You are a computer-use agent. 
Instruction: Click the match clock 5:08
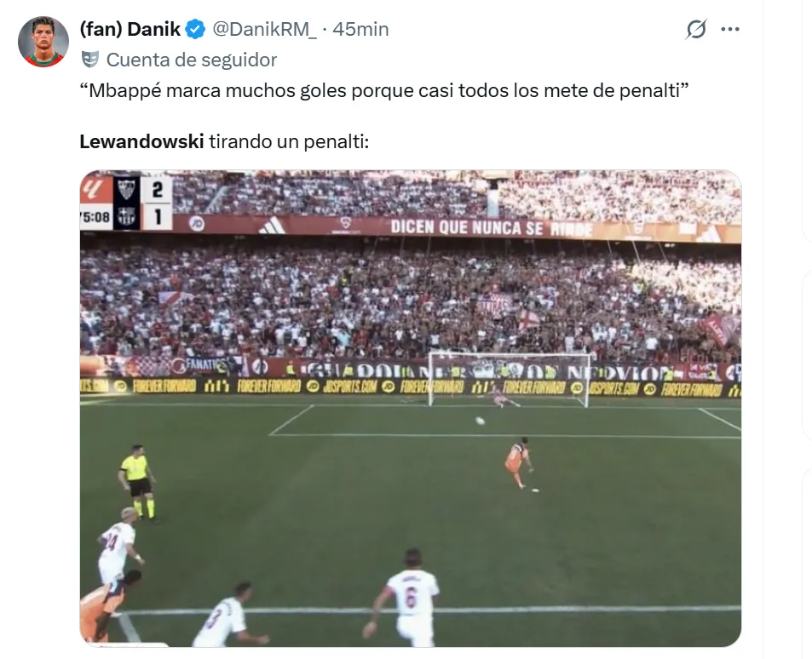[x=96, y=216]
